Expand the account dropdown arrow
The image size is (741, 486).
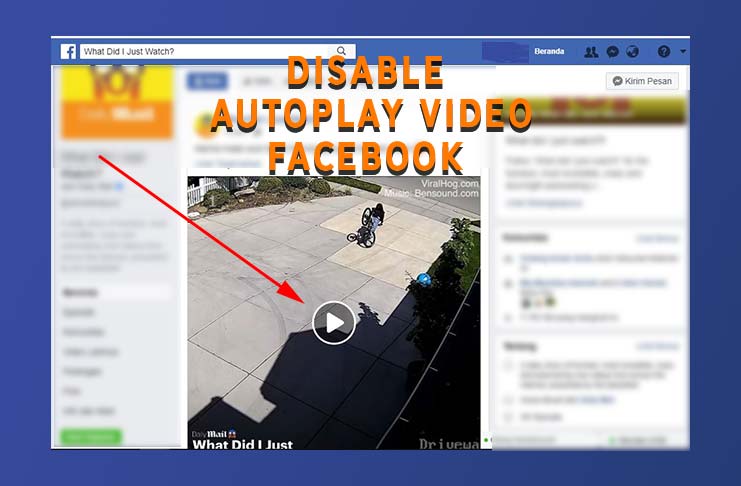point(683,51)
